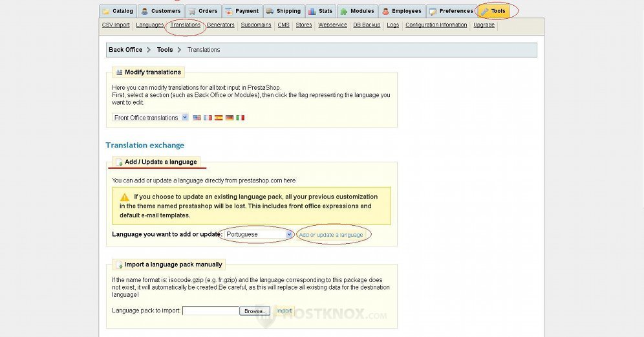Image resolution: width=644 pixels, height=337 pixels.
Task: Open the Customers tab
Action: (162, 11)
